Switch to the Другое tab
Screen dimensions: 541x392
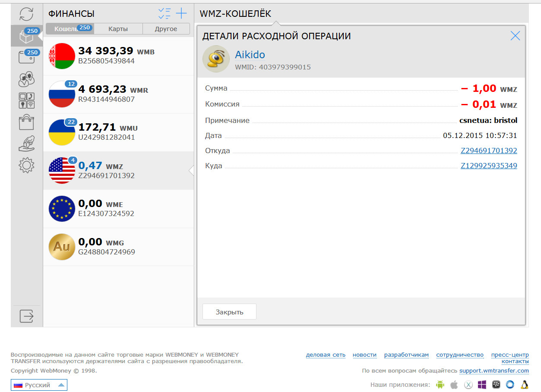click(166, 29)
